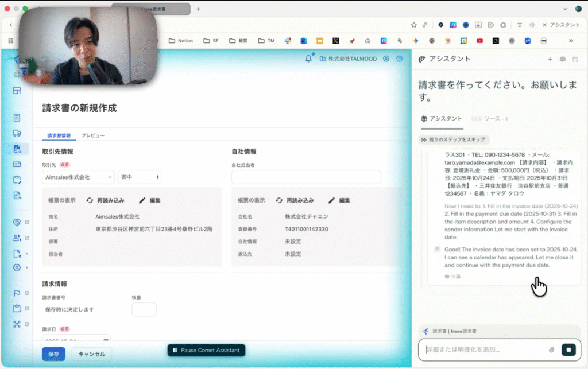Screen dimensions: 588x369
Task: Click the calculator icon in left sidebar
Action: 17,118
